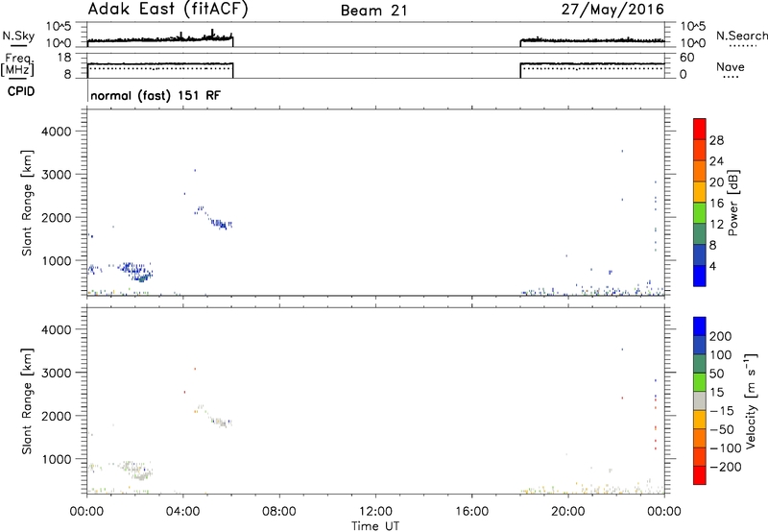
Task: Click the 'N.Search' legend label
Action: click(x=741, y=36)
